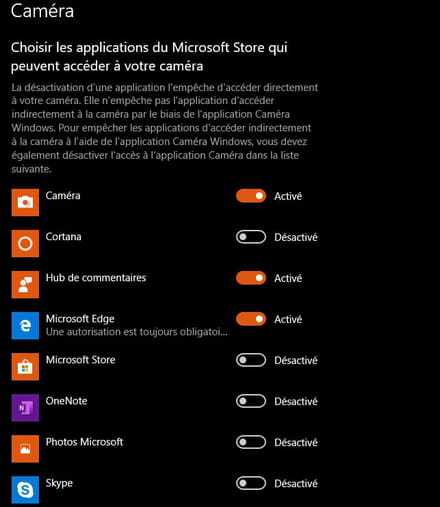The width and height of the screenshot is (440, 507).
Task: Turn on OneNote camera access
Action: [x=251, y=401]
